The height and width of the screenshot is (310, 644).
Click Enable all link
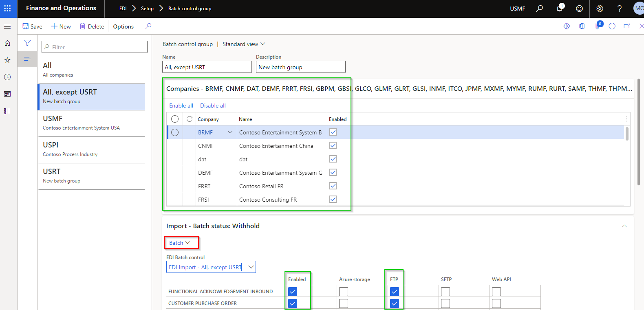tap(181, 106)
